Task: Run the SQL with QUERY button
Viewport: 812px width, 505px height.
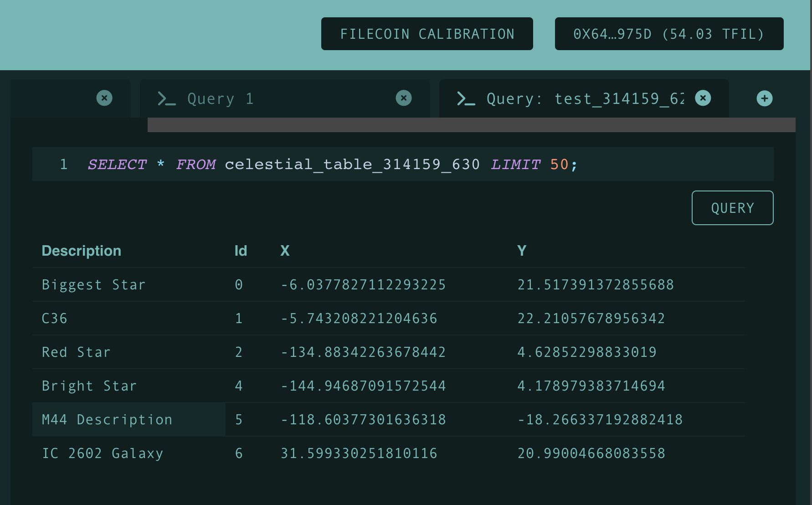Action: pos(732,208)
